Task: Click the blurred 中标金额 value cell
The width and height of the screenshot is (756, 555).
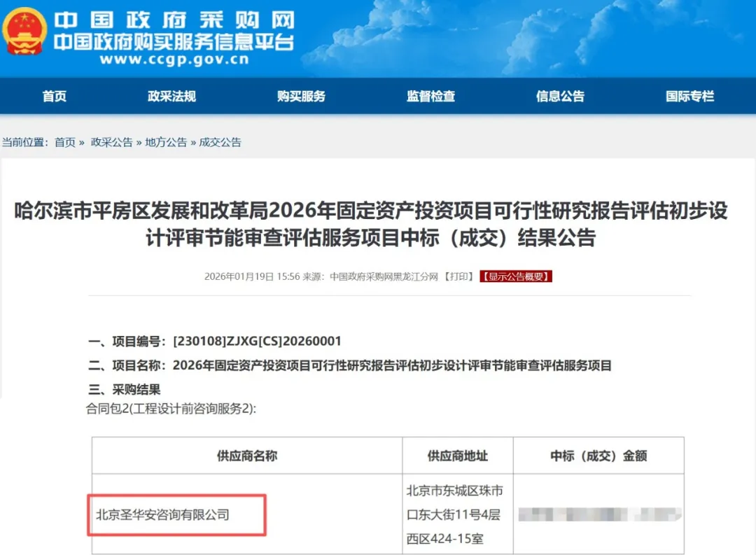Action: click(599, 515)
